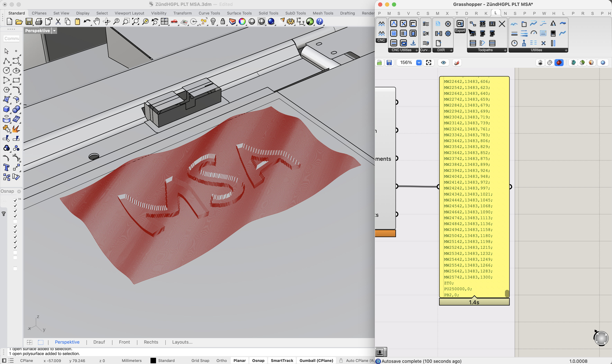Viewport: 612px width, 364px height.
Task: Toggle Grasshopper preview eye button
Action: [443, 63]
